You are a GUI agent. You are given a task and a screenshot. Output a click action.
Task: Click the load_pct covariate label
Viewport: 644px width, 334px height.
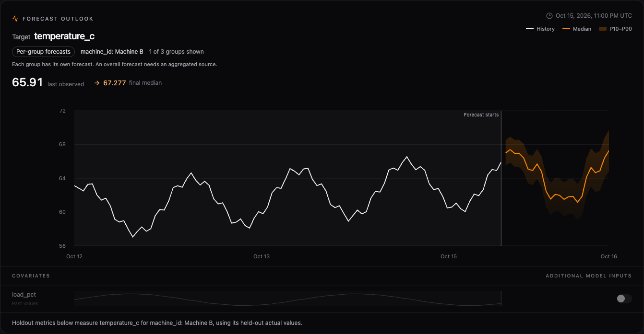[x=24, y=295]
